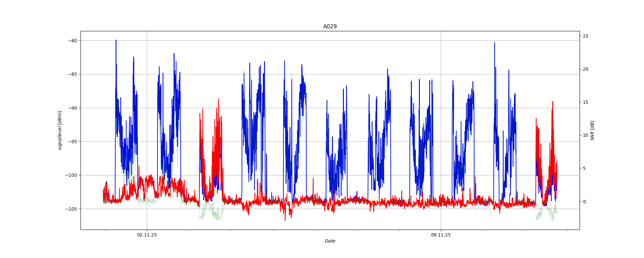644x258 pixels.
Task: Click the 10 tick on SNR axis
Action: (585, 135)
